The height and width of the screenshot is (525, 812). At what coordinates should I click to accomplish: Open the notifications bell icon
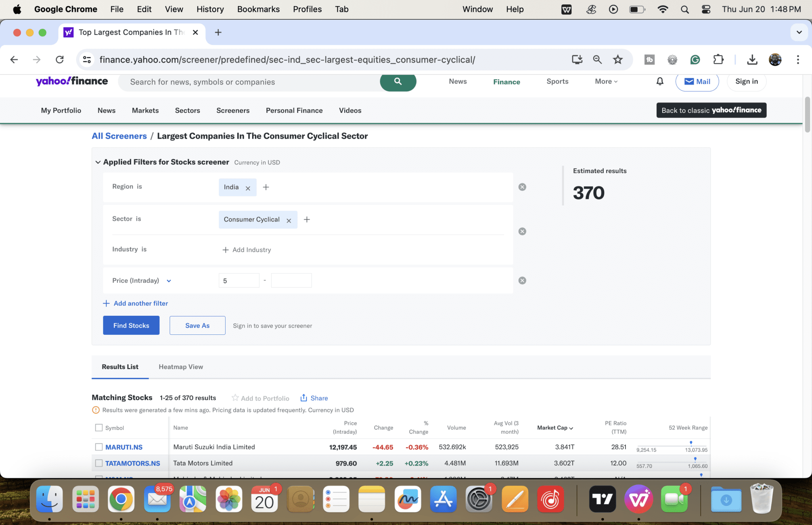660,82
